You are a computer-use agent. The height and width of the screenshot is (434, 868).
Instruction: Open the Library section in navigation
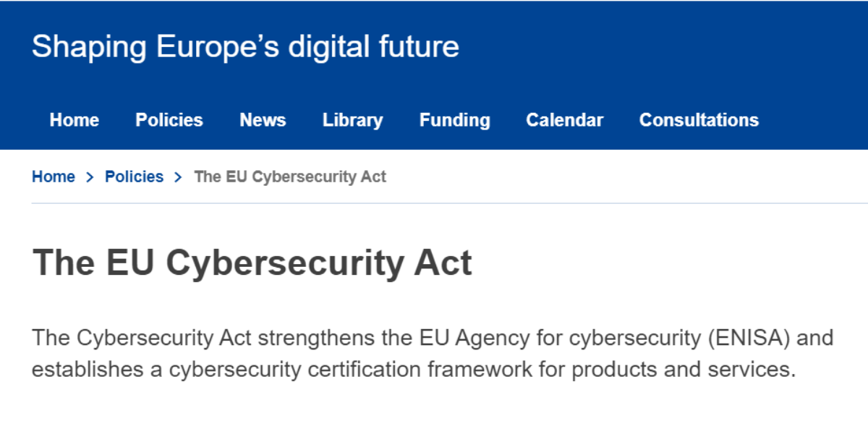353,120
